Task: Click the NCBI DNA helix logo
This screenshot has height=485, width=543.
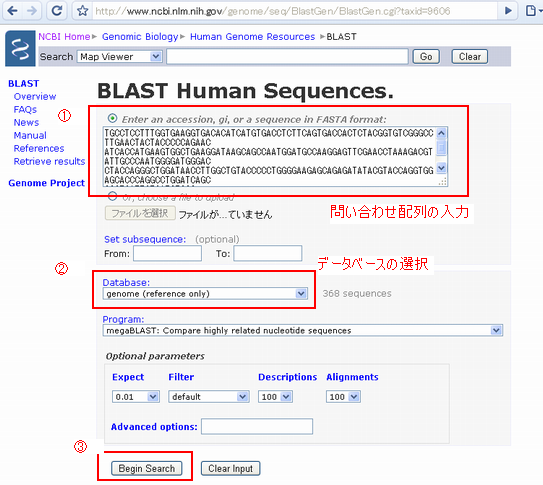Action: tap(20, 48)
